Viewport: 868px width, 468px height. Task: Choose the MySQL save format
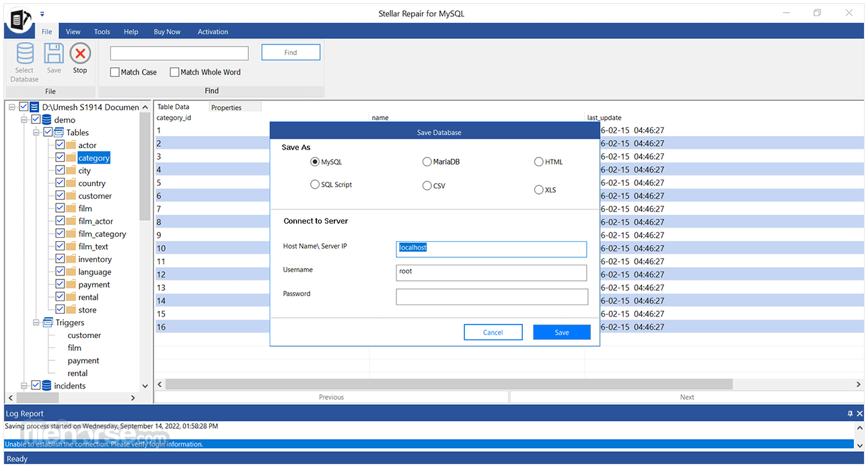click(x=315, y=162)
